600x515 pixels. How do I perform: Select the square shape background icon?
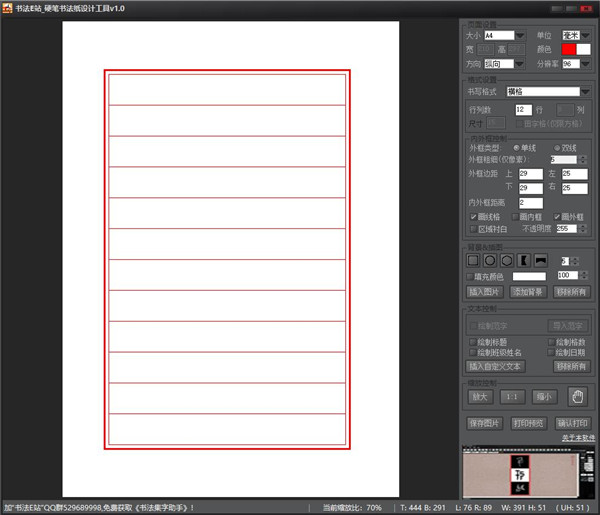(473, 261)
